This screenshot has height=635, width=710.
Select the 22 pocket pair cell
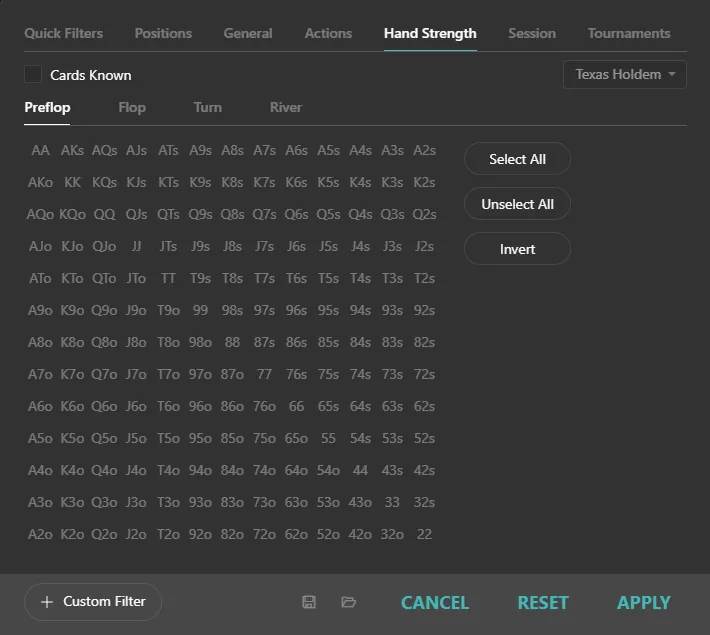424,534
